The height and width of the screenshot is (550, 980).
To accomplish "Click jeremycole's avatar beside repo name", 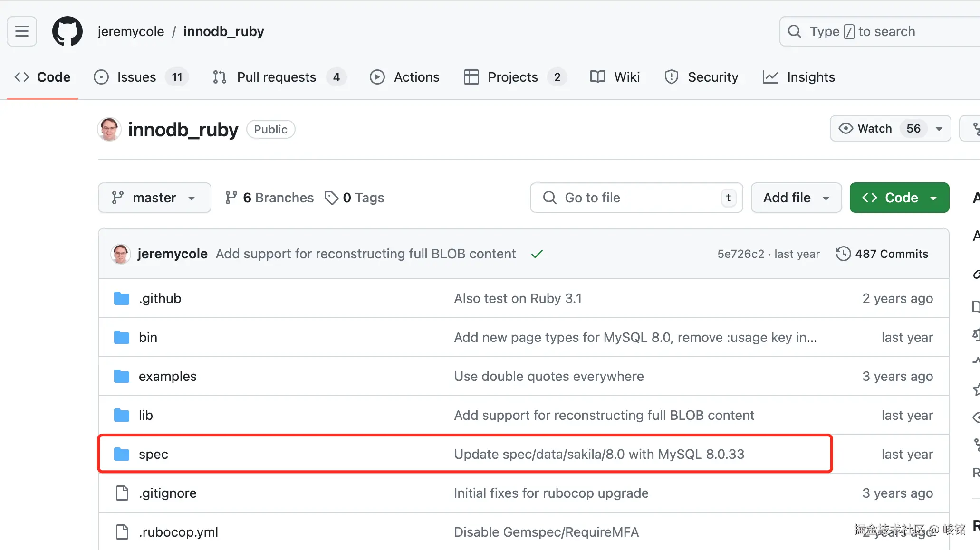I will tap(109, 129).
